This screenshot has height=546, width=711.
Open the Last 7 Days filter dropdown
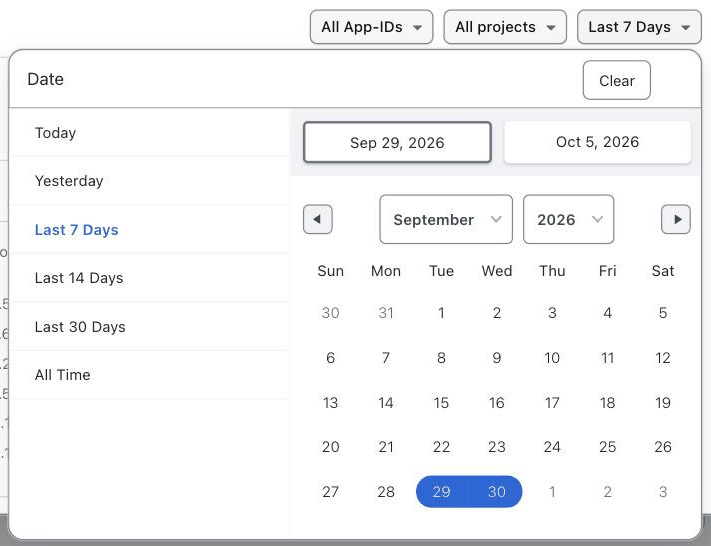(639, 27)
